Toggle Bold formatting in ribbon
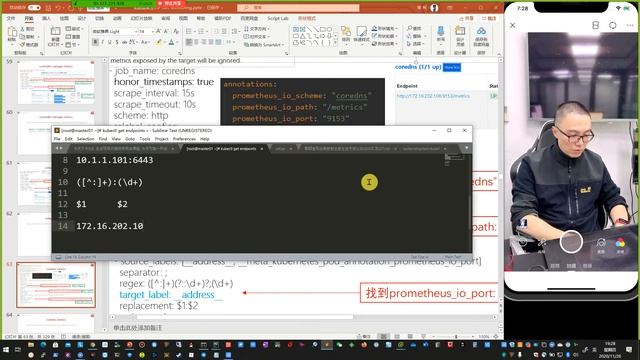 [95, 42]
